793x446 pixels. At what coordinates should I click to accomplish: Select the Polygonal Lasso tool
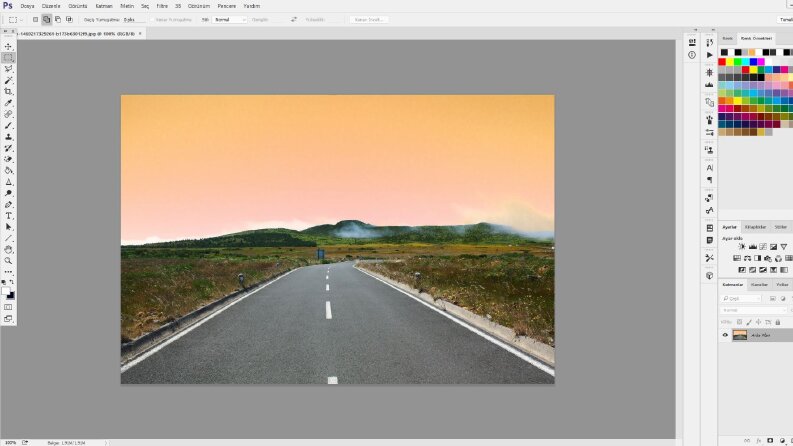pyautogui.click(x=8, y=69)
